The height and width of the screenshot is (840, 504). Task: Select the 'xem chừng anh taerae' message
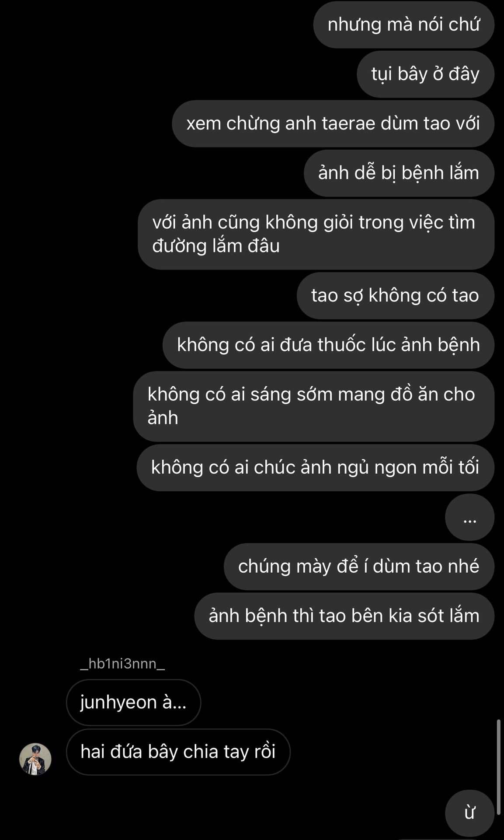333,123
